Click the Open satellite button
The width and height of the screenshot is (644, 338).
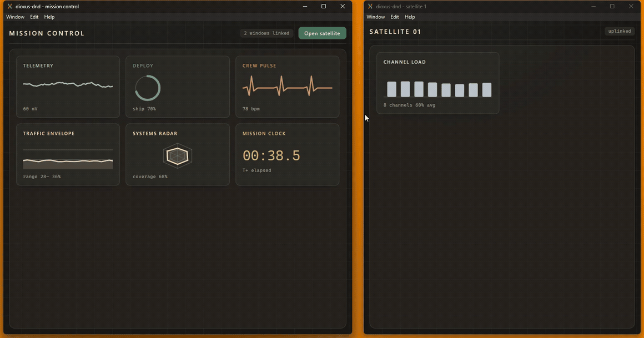tap(322, 33)
